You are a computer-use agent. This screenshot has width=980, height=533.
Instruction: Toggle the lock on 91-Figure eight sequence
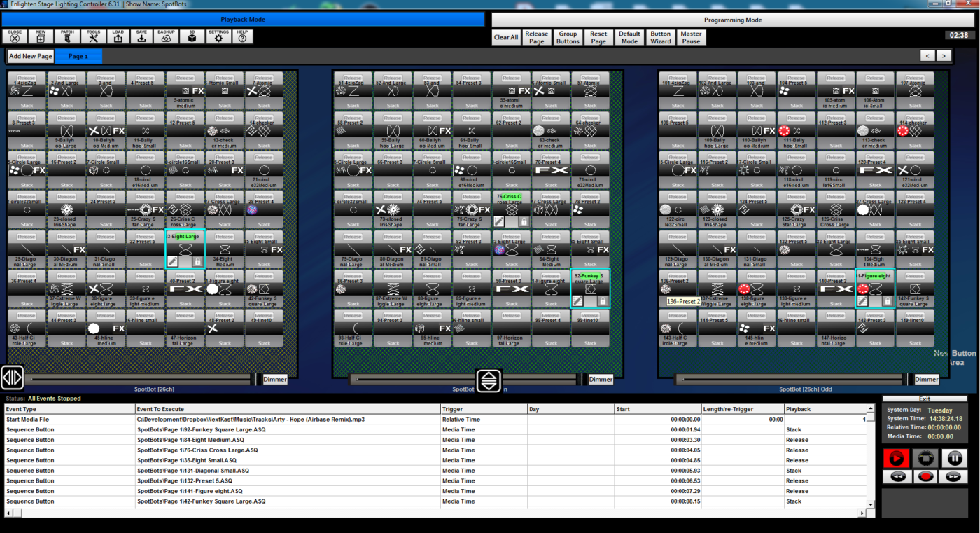point(888,300)
